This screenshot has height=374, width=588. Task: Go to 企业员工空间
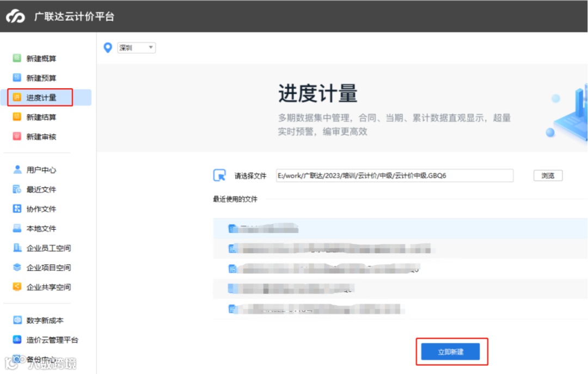pyautogui.click(x=49, y=248)
